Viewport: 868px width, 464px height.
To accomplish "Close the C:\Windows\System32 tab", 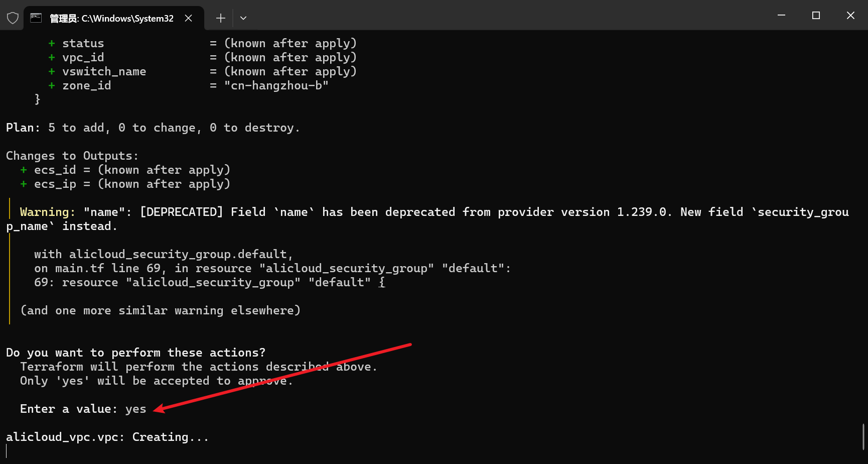I will [189, 18].
